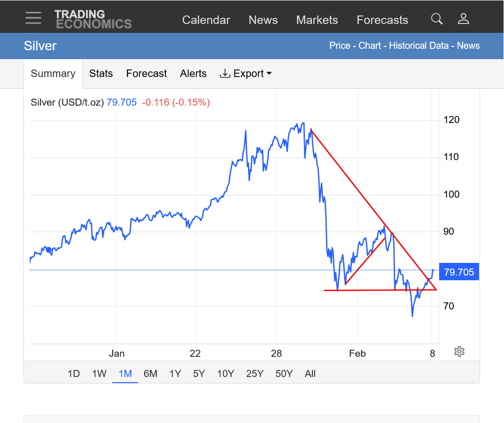Viewport: 504px width, 423px height.
Task: Open the hamburger navigation menu
Action: (33, 18)
